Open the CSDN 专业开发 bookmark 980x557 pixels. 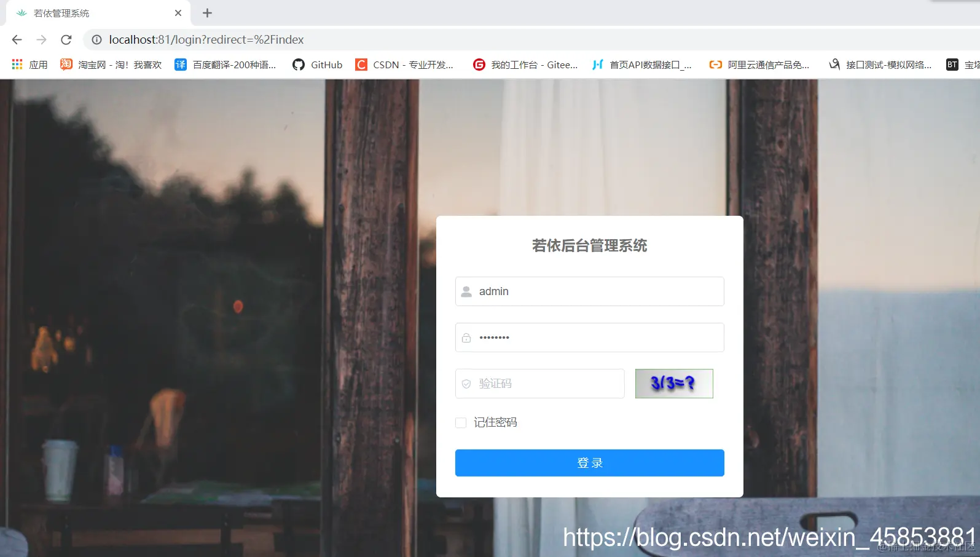[404, 65]
